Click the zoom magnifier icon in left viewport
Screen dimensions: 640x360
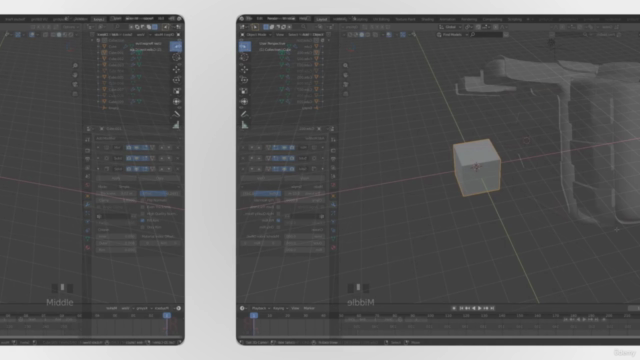coord(75,65)
